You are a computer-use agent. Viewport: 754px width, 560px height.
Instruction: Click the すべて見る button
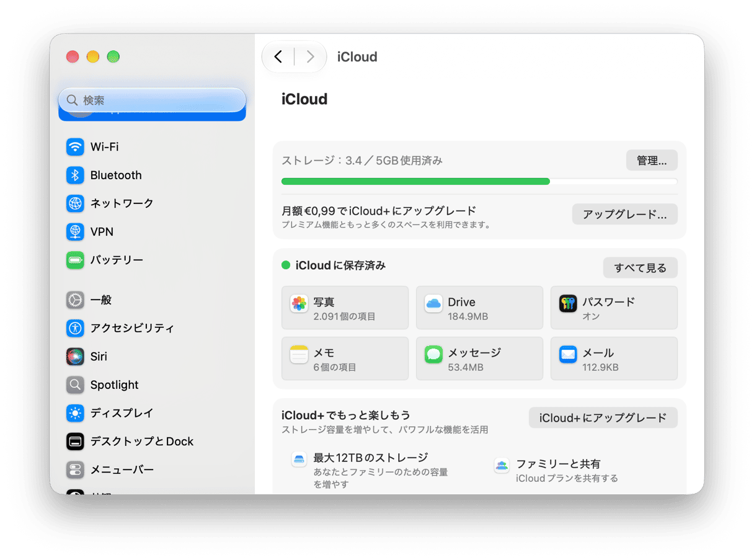pyautogui.click(x=641, y=268)
